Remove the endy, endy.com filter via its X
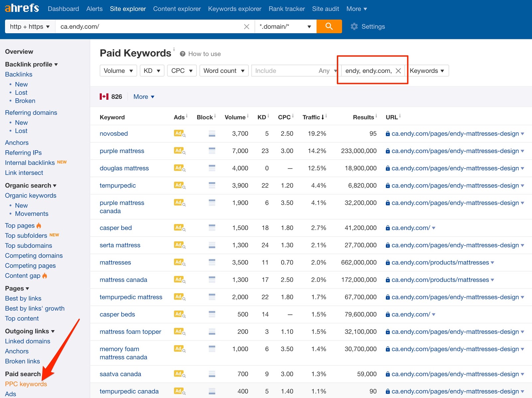 click(x=398, y=70)
